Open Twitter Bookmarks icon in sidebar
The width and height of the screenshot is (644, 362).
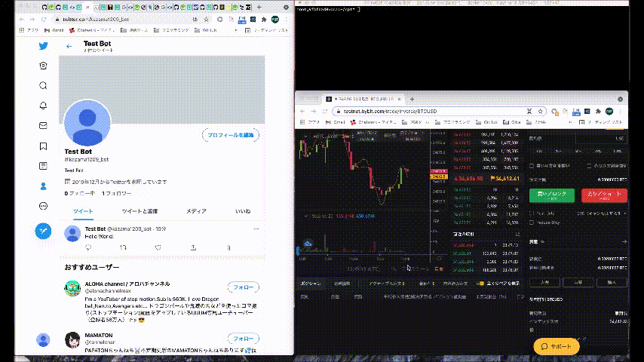coord(43,146)
